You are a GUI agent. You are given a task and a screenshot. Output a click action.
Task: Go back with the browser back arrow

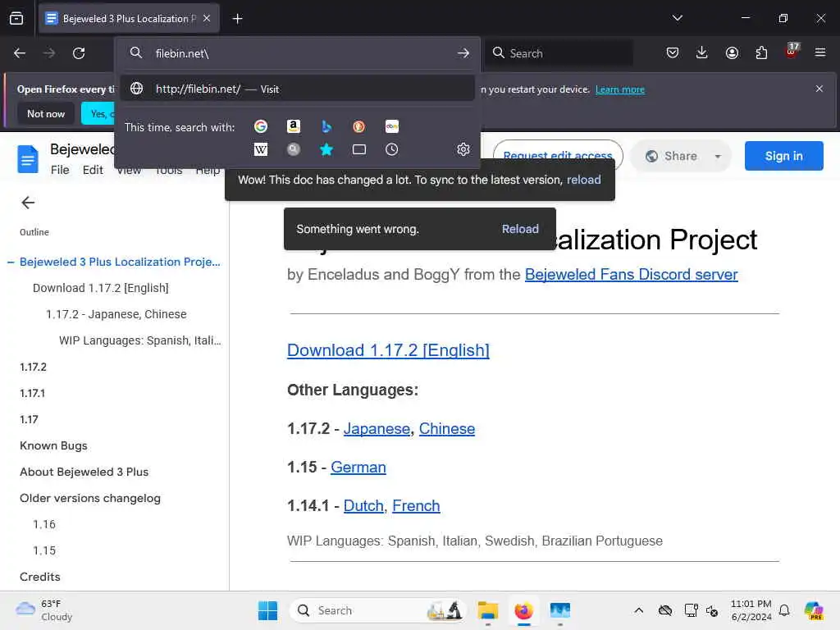[20, 53]
